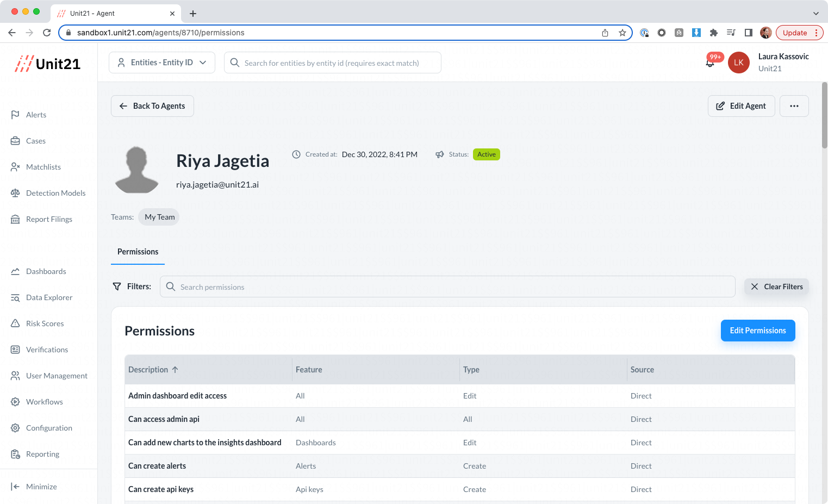Click the Dashboards feature cell

point(315,443)
